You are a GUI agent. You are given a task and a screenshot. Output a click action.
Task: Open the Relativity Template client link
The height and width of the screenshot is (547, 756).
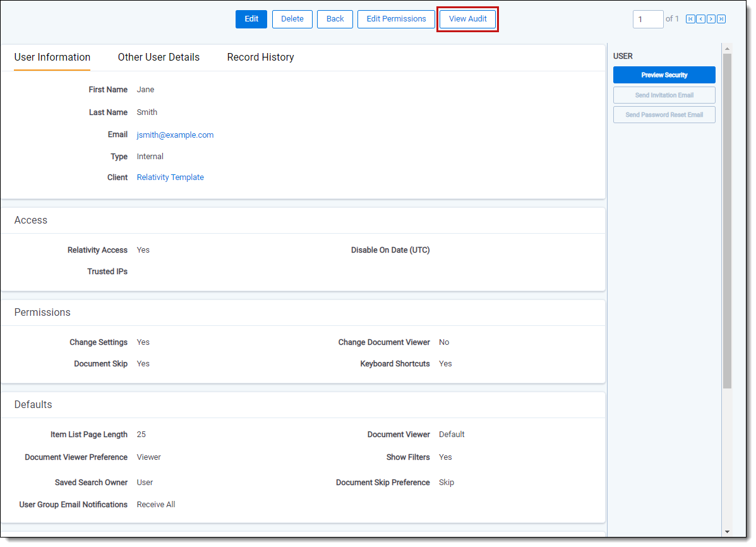pyautogui.click(x=170, y=177)
